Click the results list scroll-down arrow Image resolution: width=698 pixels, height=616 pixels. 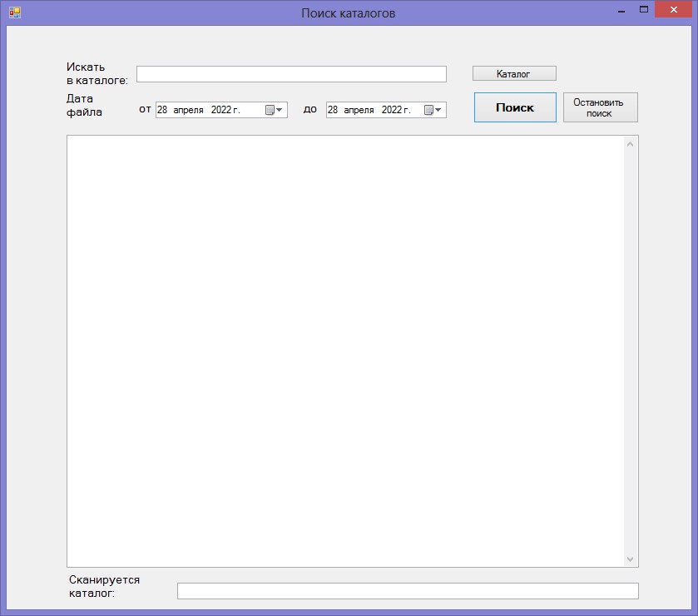coord(630,559)
